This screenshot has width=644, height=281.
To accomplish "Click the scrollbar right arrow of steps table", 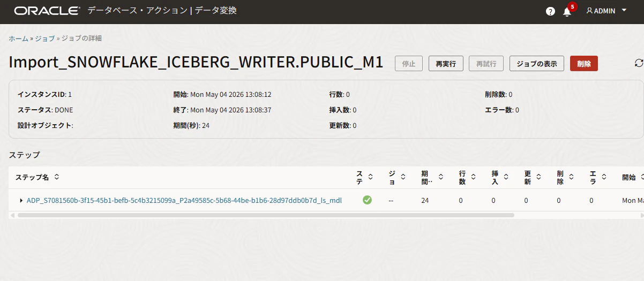I will tap(641, 215).
